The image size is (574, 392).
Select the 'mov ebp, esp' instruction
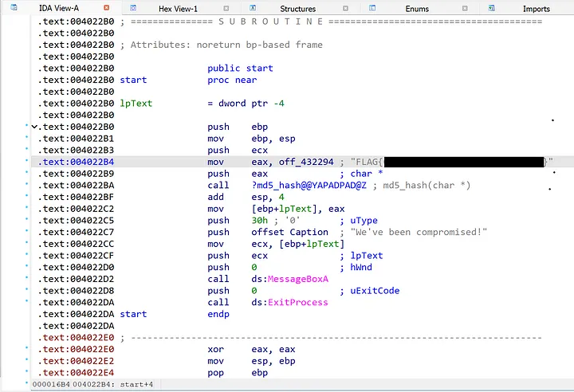coord(251,139)
